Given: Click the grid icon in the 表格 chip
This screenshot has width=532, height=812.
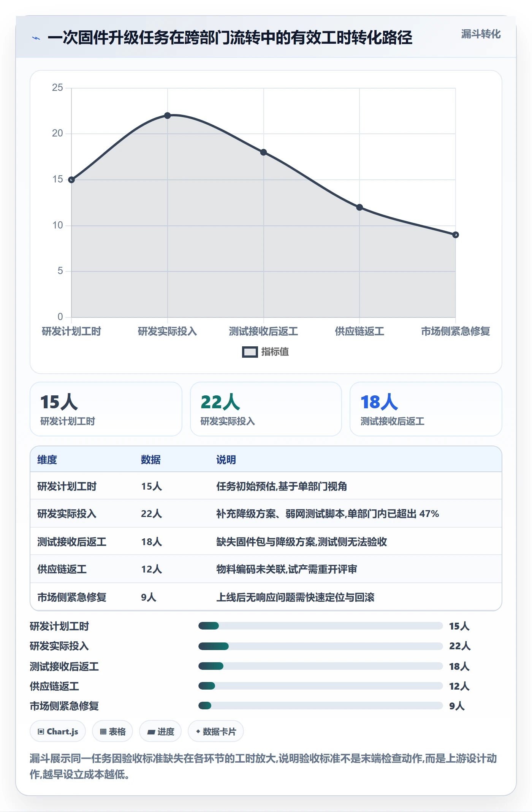Looking at the screenshot, I should click(x=103, y=732).
